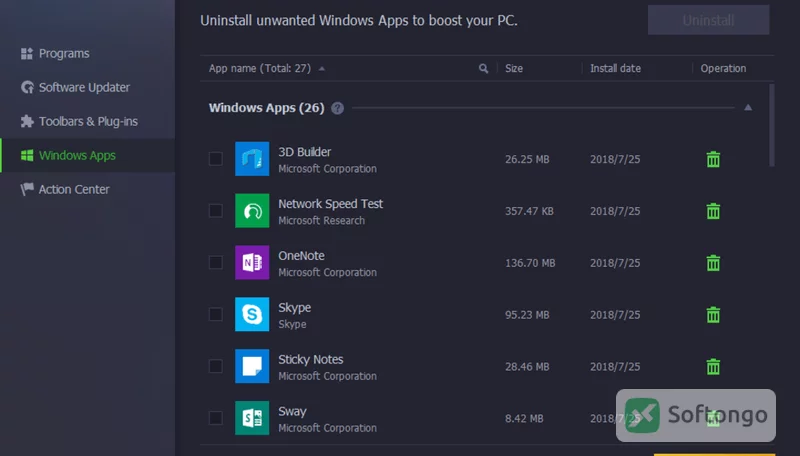Click the Network Speed Test name text
Image resolution: width=800 pixels, height=456 pixels.
(331, 204)
